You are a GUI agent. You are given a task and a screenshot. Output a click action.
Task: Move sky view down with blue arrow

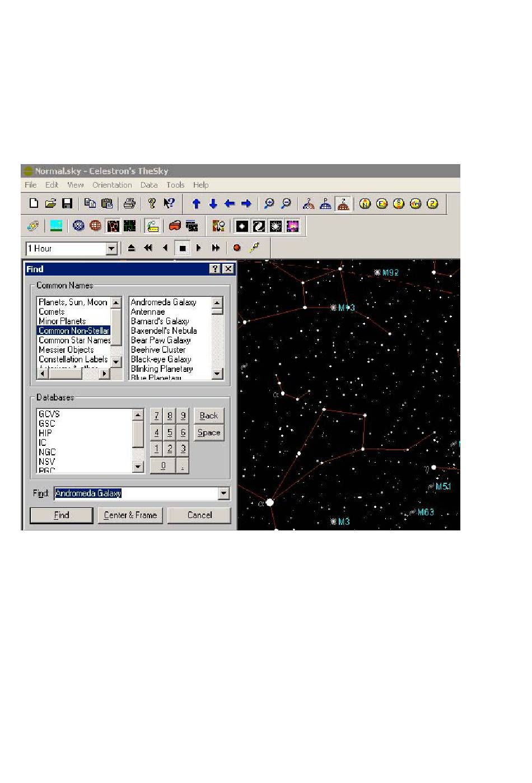213,203
